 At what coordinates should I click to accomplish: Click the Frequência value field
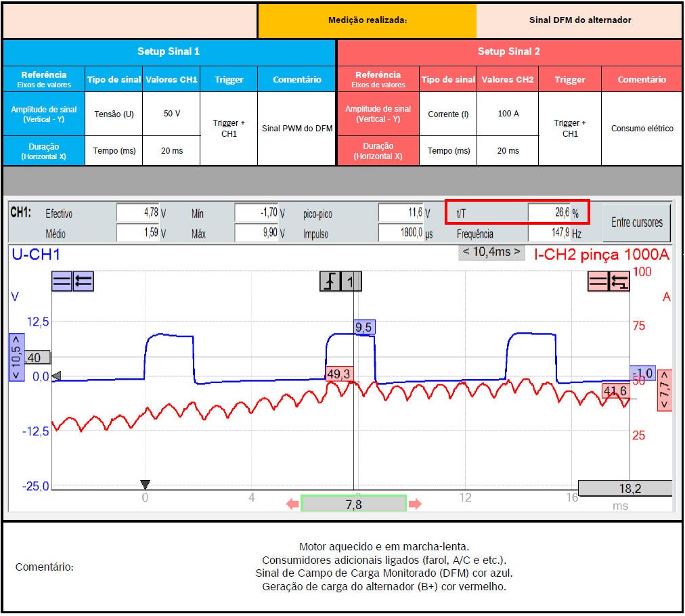(x=548, y=234)
